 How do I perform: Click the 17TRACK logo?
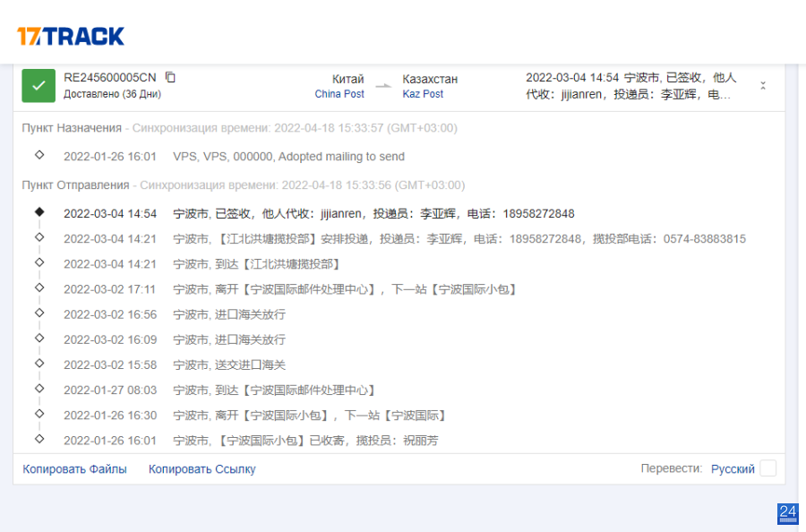pos(71,37)
